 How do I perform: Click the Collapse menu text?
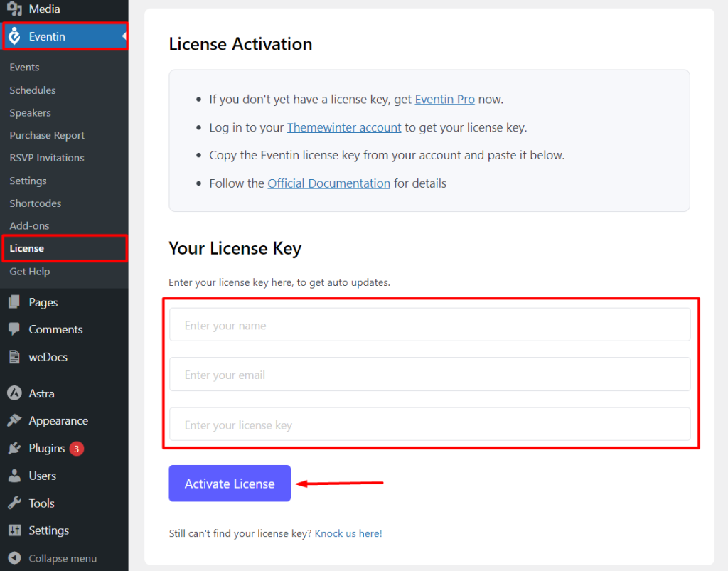[x=63, y=558]
